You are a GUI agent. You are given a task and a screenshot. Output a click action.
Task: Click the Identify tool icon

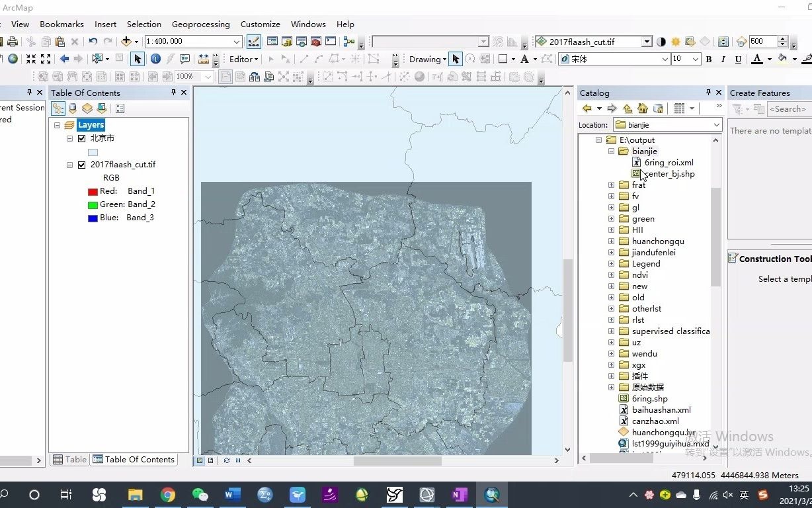155,59
